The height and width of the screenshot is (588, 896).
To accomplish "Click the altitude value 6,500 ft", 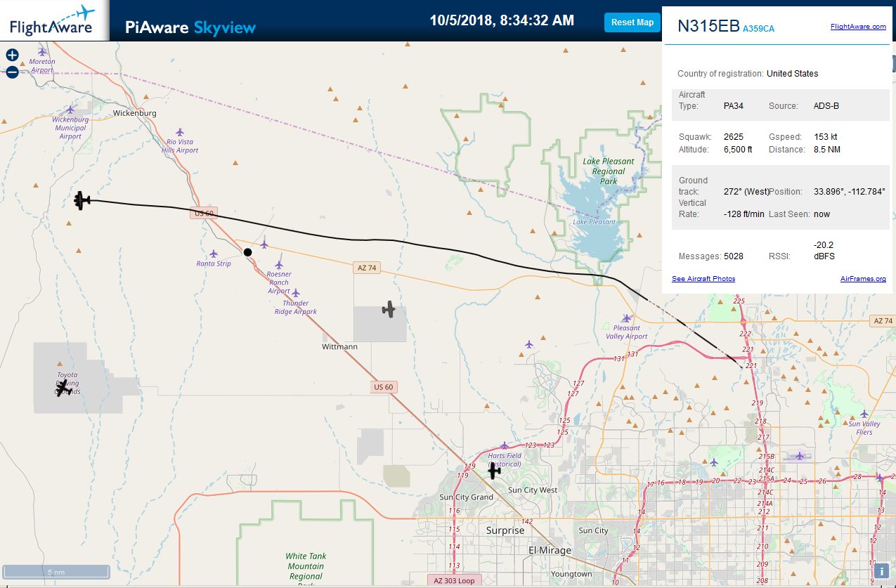I will pos(738,149).
